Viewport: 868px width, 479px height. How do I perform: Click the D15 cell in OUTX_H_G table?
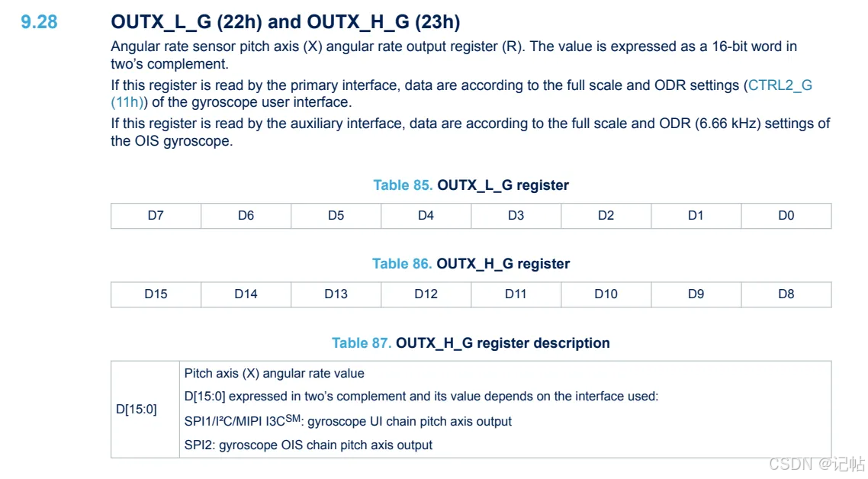(156, 294)
